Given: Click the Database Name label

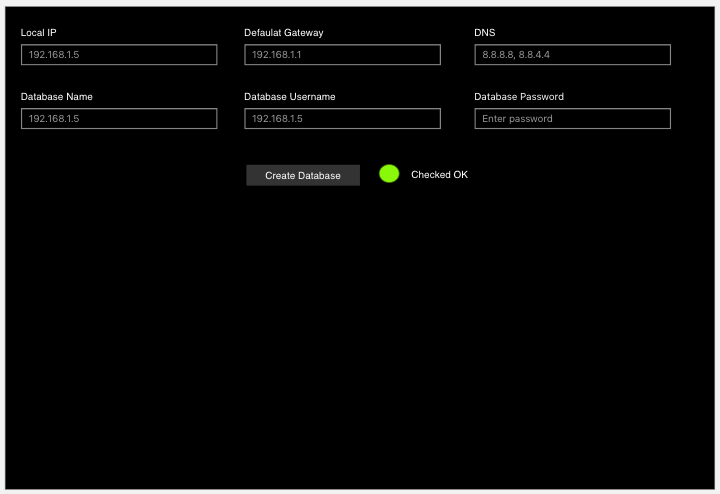Looking at the screenshot, I should click(x=57, y=97).
